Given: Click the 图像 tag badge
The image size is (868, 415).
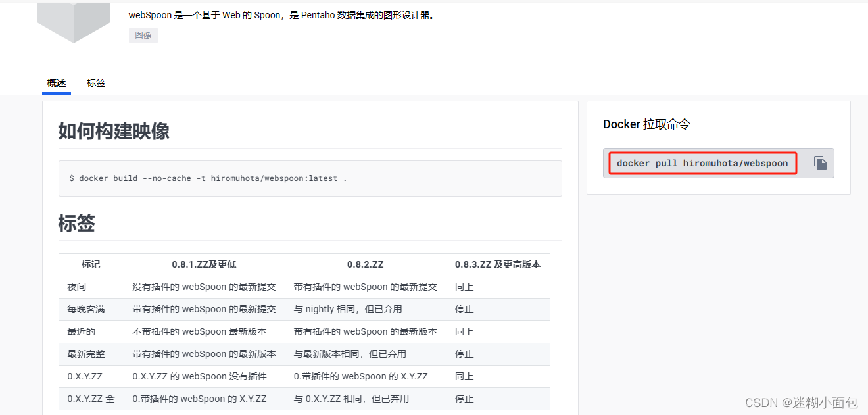Looking at the screenshot, I should coord(143,36).
